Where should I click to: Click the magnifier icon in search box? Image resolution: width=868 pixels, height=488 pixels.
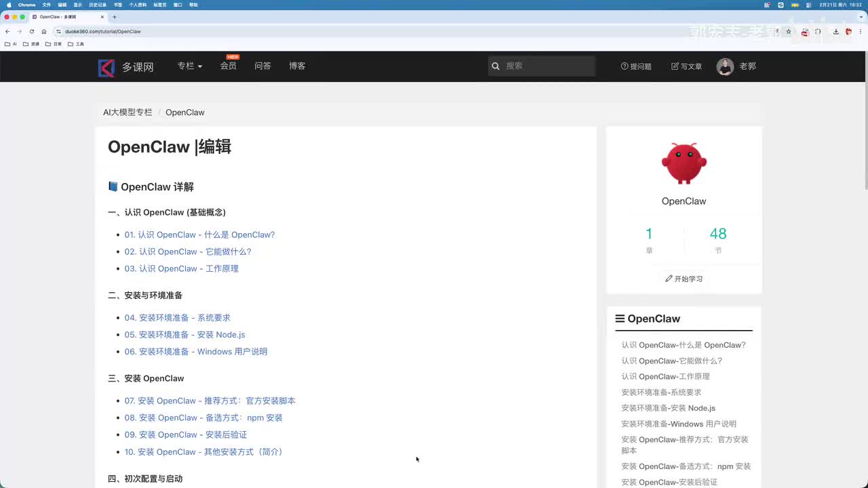tap(496, 66)
